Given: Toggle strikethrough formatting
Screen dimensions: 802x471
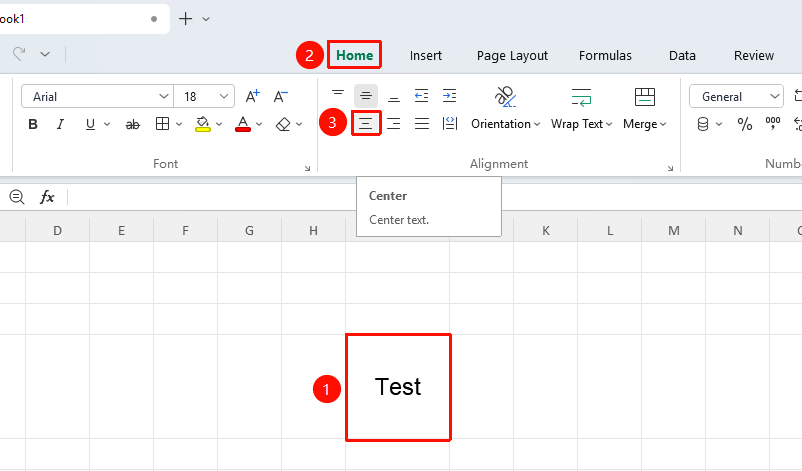Looking at the screenshot, I should [x=132, y=124].
